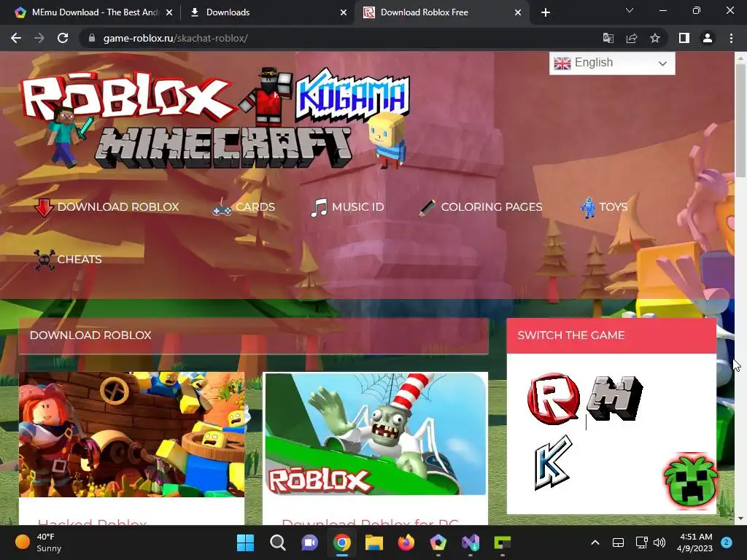
Task: Click the red Roblox R game switch icon
Action: pos(553,399)
